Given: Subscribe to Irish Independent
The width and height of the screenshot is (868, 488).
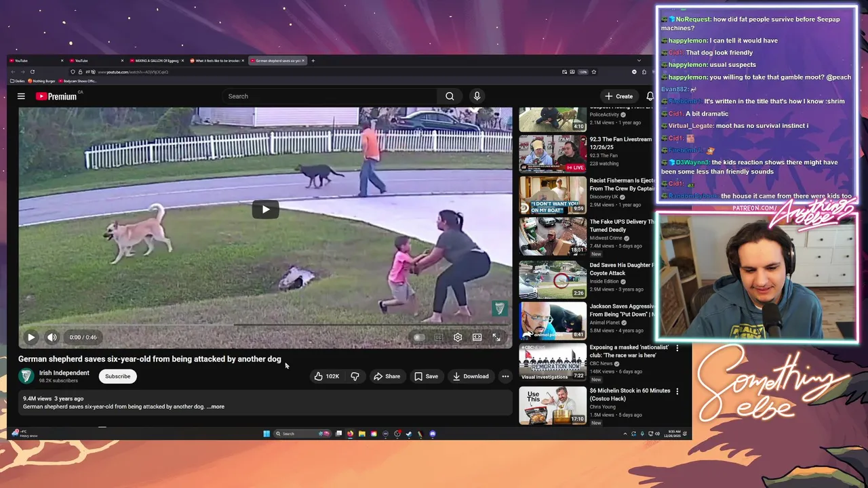Looking at the screenshot, I should (x=117, y=376).
